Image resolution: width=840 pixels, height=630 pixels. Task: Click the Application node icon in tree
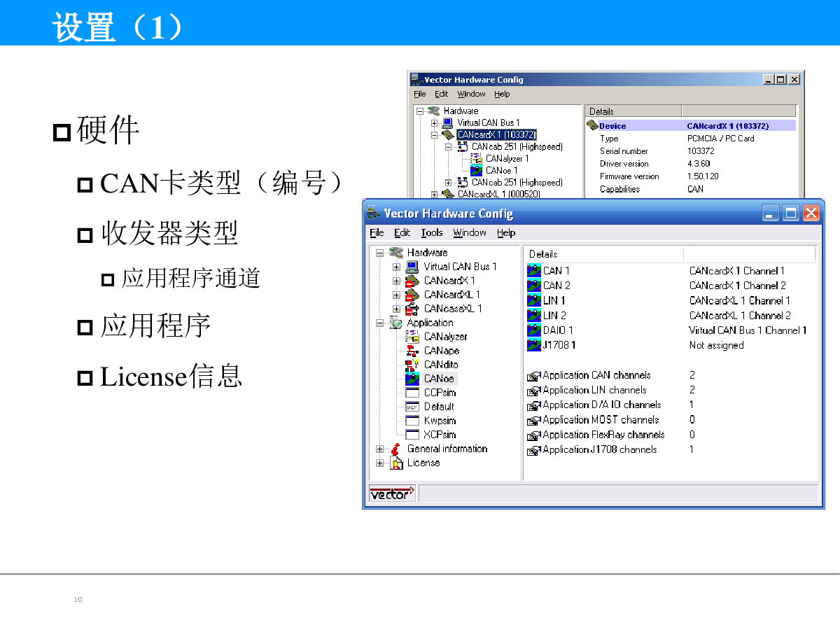396,323
